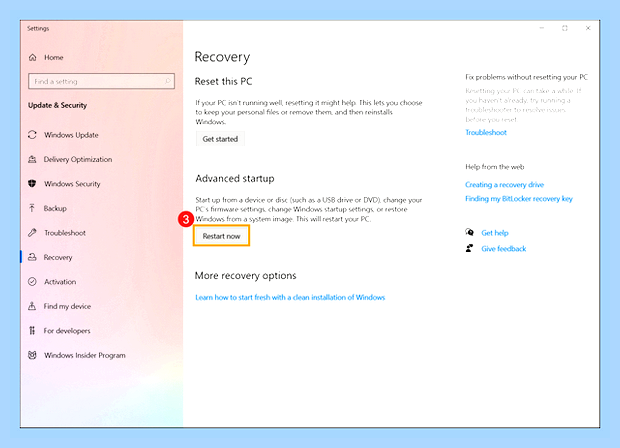Open Windows Insider Program settings
Viewport: 620px width, 448px height.
85,355
